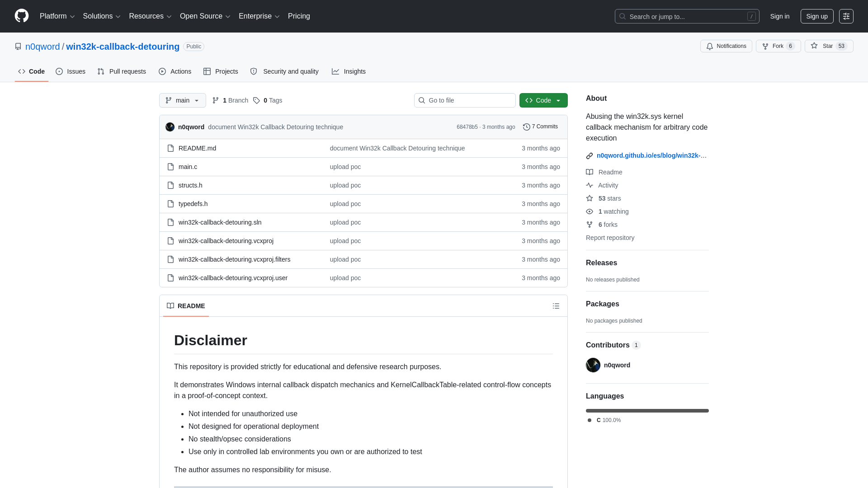This screenshot has width=868, height=488.
Task: Click the tag icon beside 0 Tags
Action: pyautogui.click(x=256, y=100)
